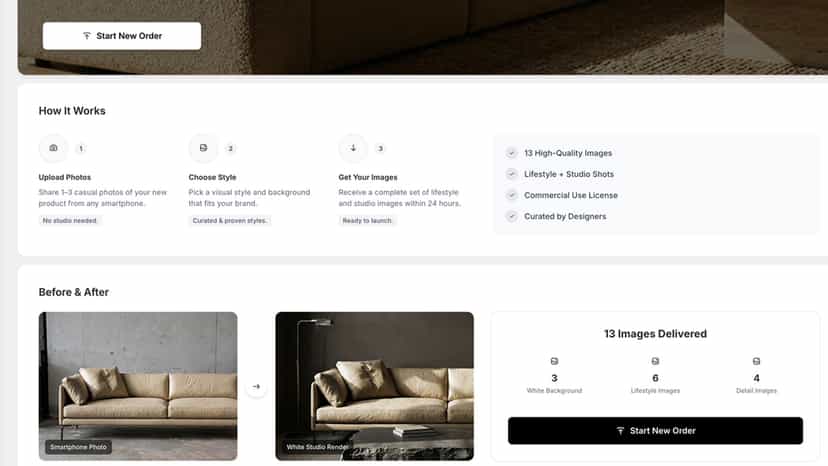Viewport: 828px width, 466px height.
Task: Click the 'Lifestyle + Studio Shots' text
Action: 569,174
